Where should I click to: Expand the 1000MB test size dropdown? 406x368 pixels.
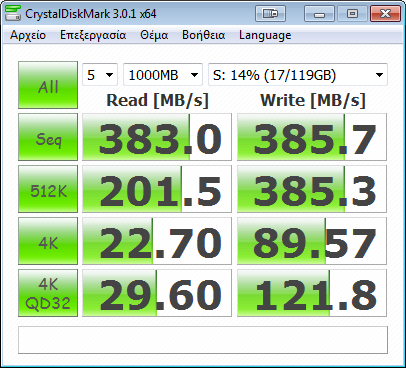pos(163,75)
